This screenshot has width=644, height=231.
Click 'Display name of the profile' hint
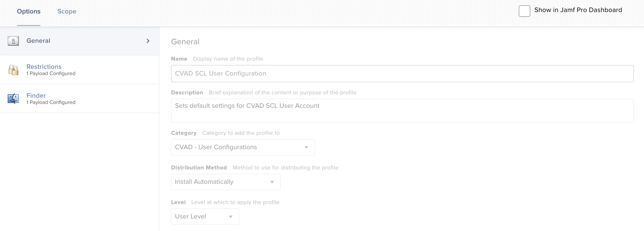(x=228, y=59)
